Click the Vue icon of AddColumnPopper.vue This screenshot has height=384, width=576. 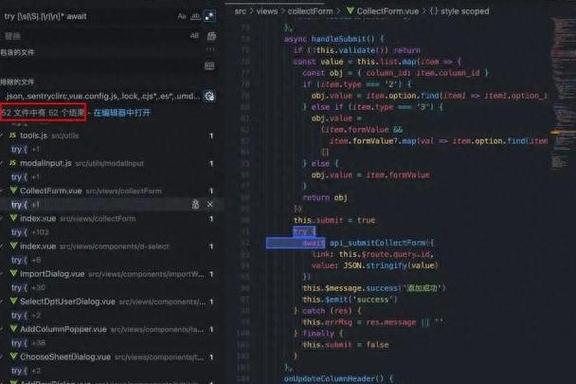point(14,329)
